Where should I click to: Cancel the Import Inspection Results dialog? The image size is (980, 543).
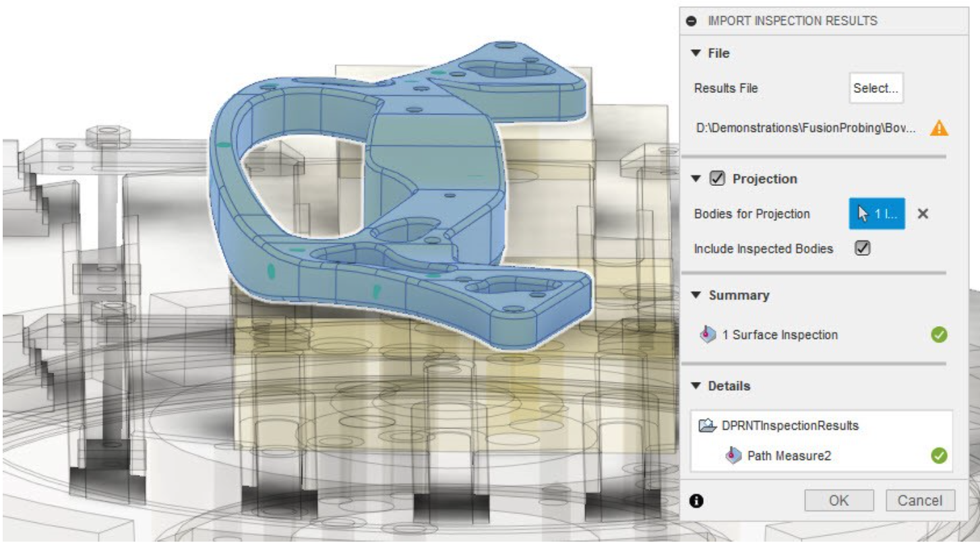click(921, 501)
